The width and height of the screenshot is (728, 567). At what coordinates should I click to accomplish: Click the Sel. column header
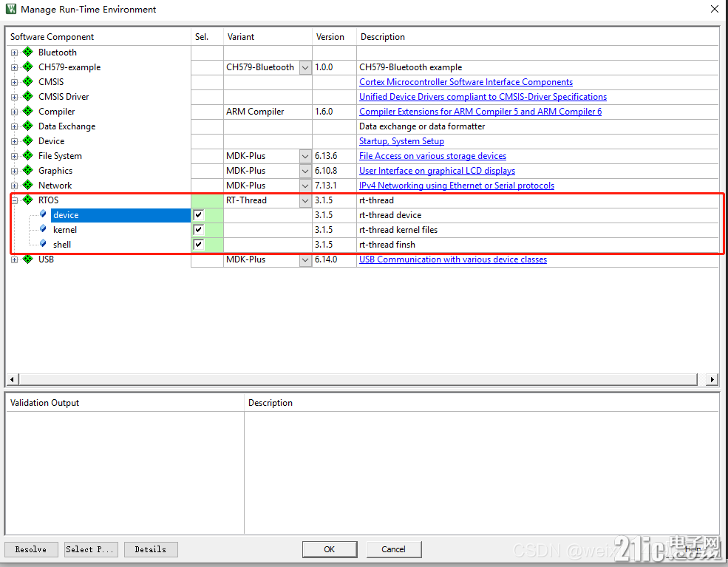click(x=207, y=37)
